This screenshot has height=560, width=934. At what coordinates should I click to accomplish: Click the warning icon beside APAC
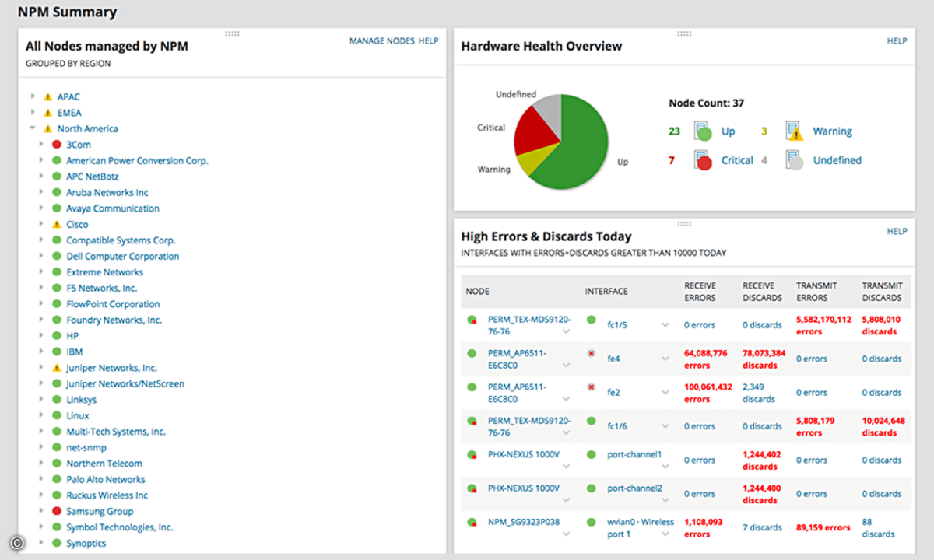[47, 97]
